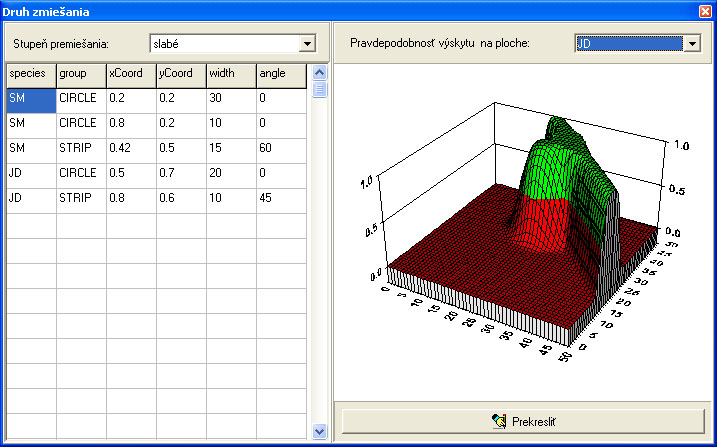Click the xCoord cell with value 0.42

[x=131, y=149]
